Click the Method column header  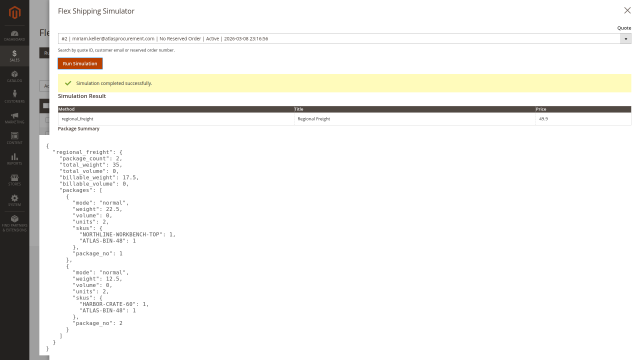176,109
